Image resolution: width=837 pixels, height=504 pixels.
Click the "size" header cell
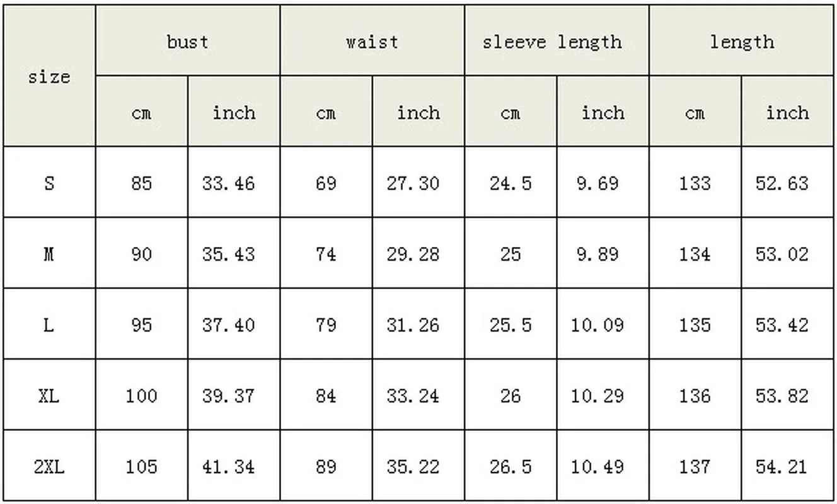[49, 77]
